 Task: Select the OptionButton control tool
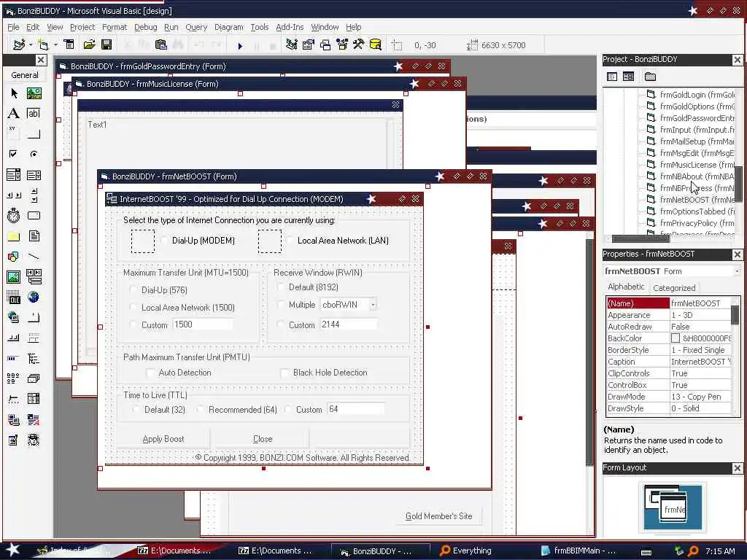(34, 154)
